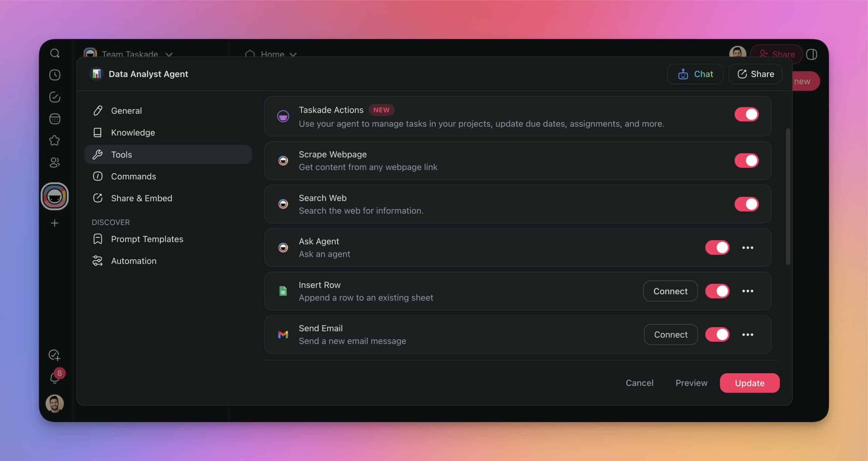Select the Commands menu option

(133, 176)
